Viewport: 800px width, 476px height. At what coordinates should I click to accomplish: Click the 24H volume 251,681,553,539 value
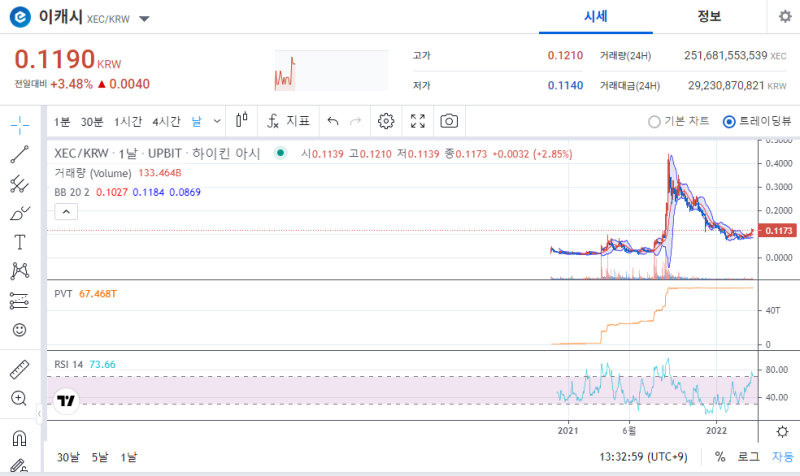726,55
